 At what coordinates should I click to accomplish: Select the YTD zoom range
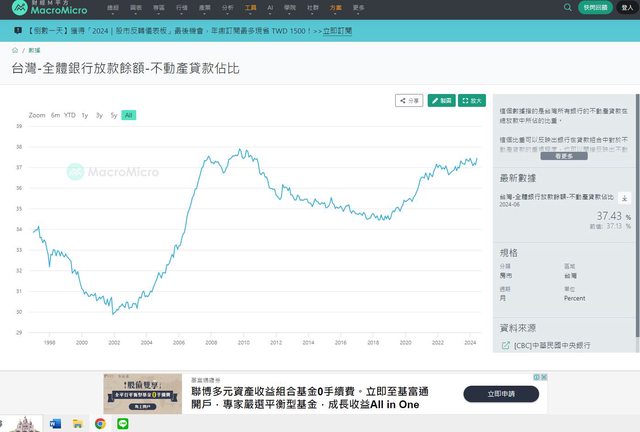click(x=70, y=115)
